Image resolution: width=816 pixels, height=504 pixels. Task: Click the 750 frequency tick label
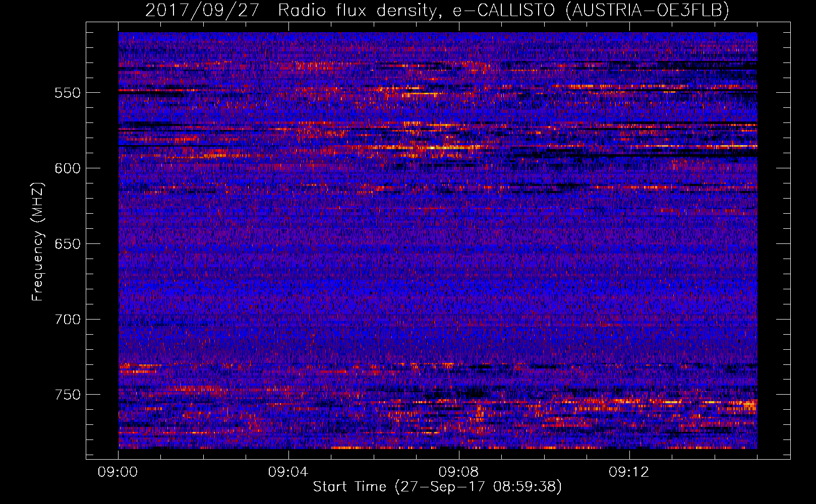point(68,395)
